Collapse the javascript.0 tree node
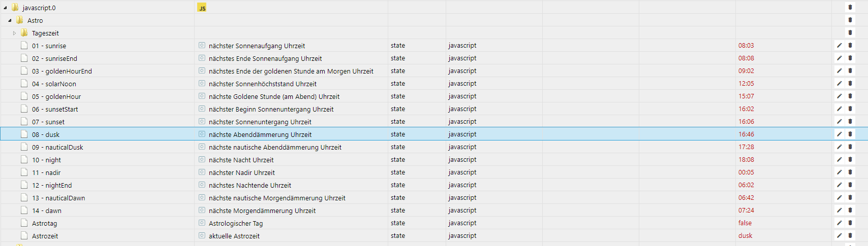The width and height of the screenshot is (868, 246). pyautogui.click(x=5, y=8)
